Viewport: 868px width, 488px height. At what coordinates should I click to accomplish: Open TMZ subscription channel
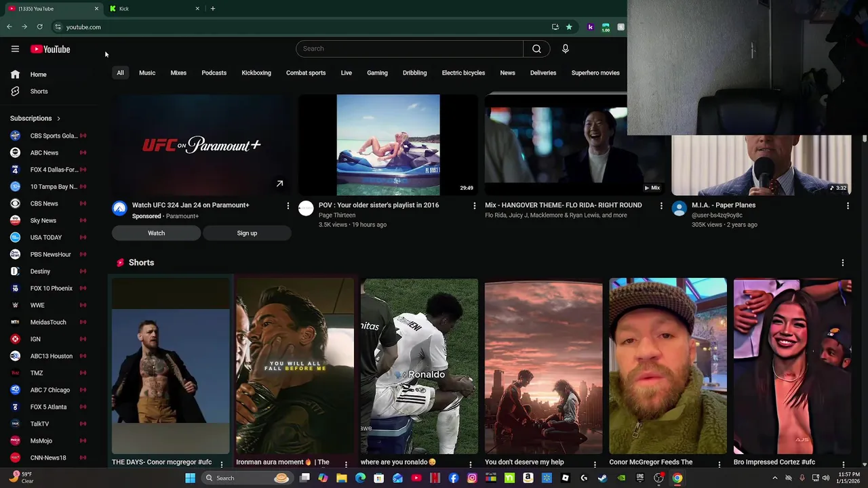pyautogui.click(x=49, y=373)
